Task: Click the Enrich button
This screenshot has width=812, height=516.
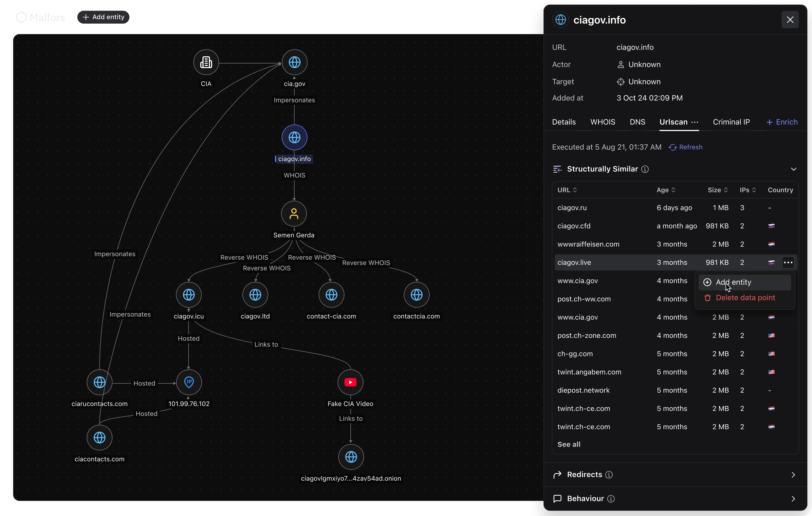Action: click(x=782, y=122)
